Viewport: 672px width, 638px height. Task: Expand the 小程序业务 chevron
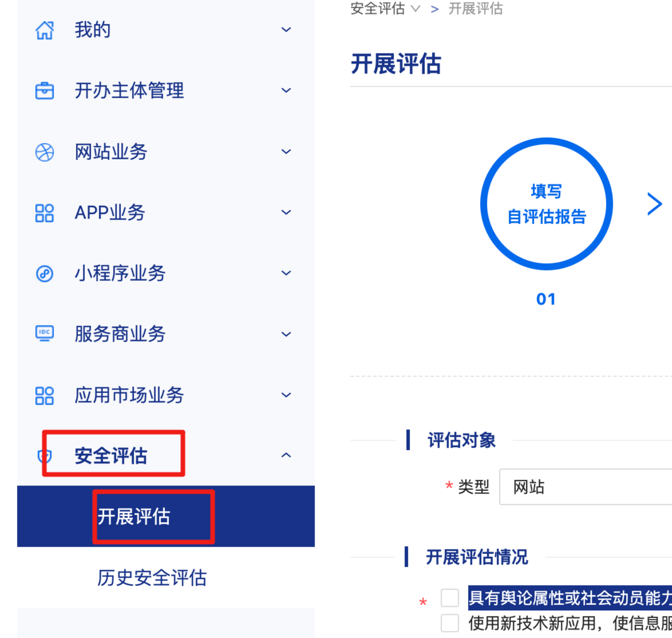click(x=286, y=273)
